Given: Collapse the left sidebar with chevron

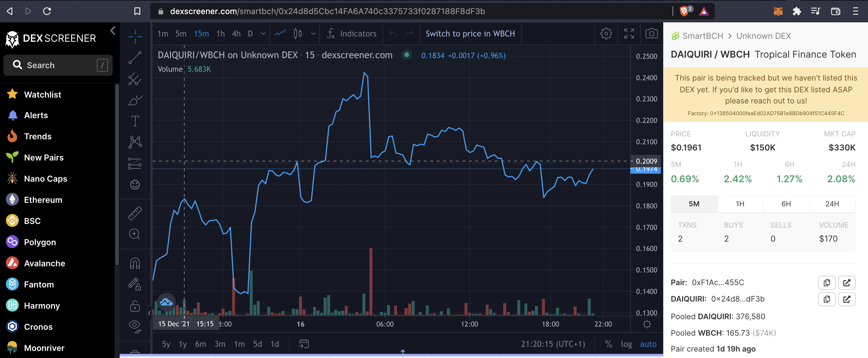Looking at the screenshot, I should click(113, 31).
